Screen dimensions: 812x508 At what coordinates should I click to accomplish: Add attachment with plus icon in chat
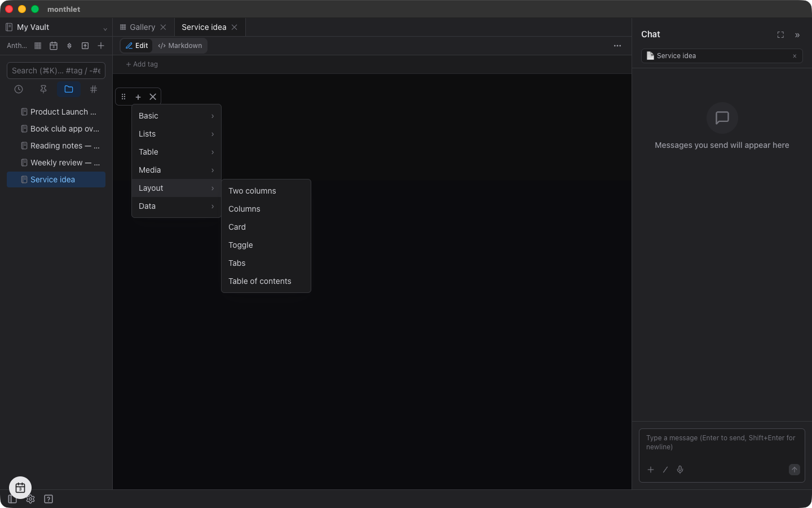click(651, 470)
